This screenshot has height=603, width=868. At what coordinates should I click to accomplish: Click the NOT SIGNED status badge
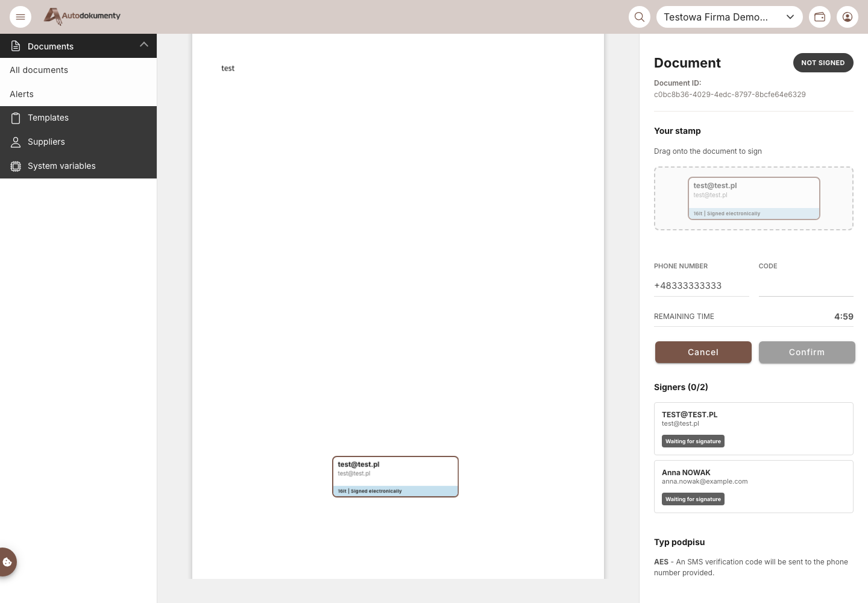click(x=823, y=63)
